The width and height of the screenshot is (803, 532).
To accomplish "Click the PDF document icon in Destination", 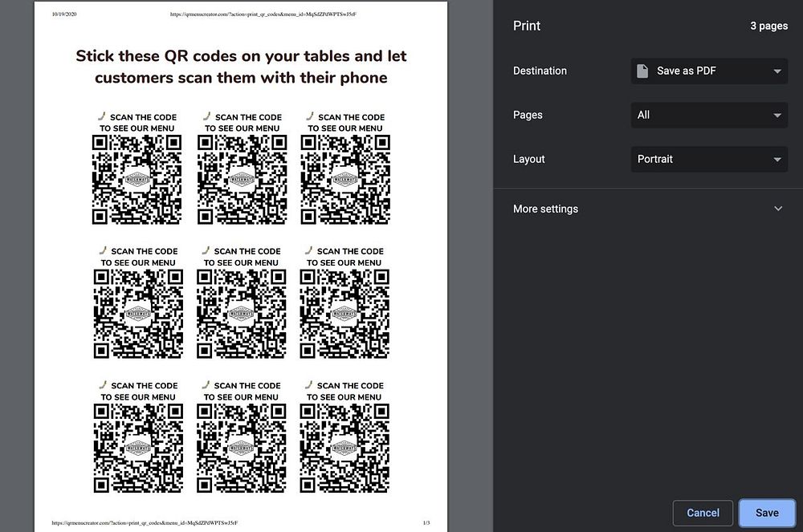I will [x=642, y=71].
